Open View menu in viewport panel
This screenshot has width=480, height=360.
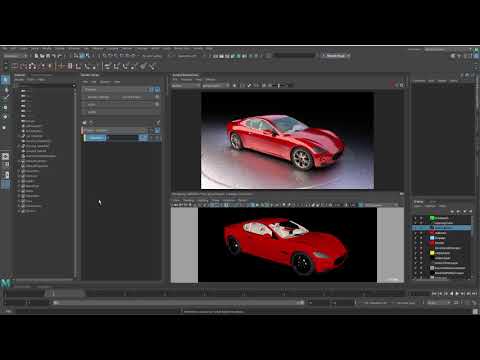(x=176, y=200)
